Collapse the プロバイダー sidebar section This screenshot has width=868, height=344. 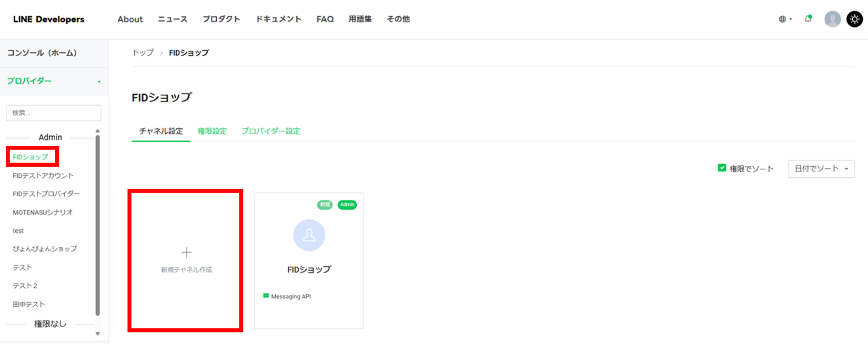[99, 81]
